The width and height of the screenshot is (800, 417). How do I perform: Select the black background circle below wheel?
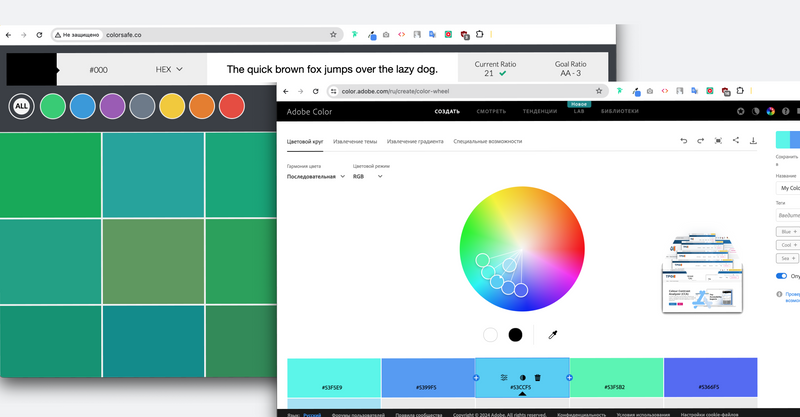515,335
